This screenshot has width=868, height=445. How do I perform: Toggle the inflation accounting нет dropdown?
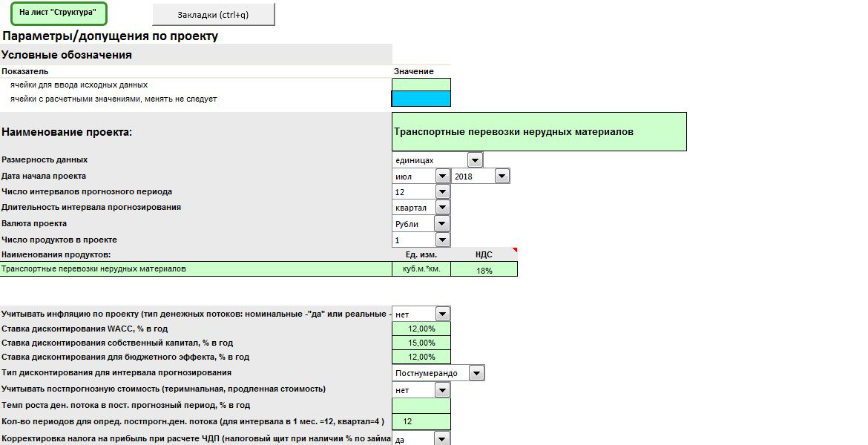pyautogui.click(x=442, y=314)
